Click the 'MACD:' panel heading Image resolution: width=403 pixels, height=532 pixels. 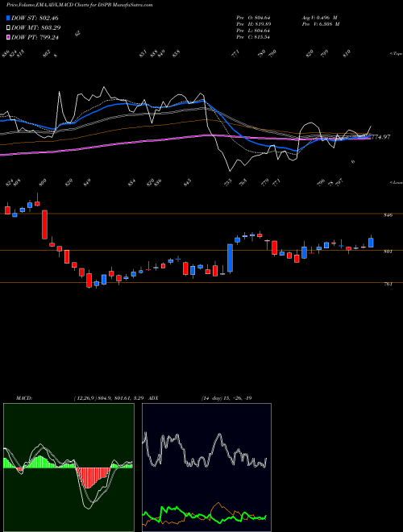[x=23, y=398]
